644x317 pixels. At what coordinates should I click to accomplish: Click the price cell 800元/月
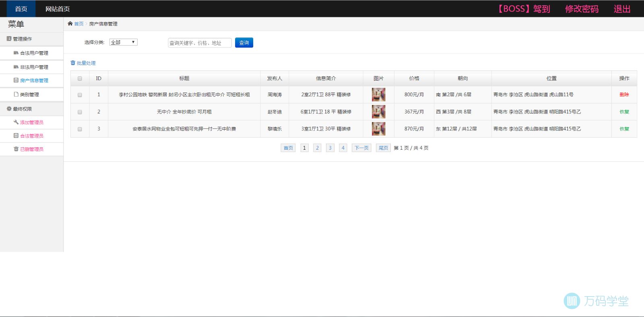[414, 95]
